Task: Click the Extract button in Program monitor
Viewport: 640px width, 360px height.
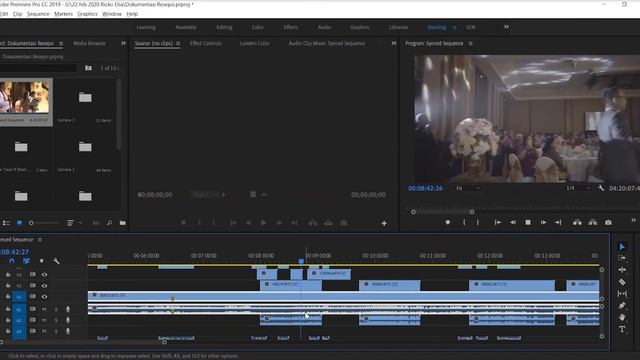Action: tap(593, 222)
